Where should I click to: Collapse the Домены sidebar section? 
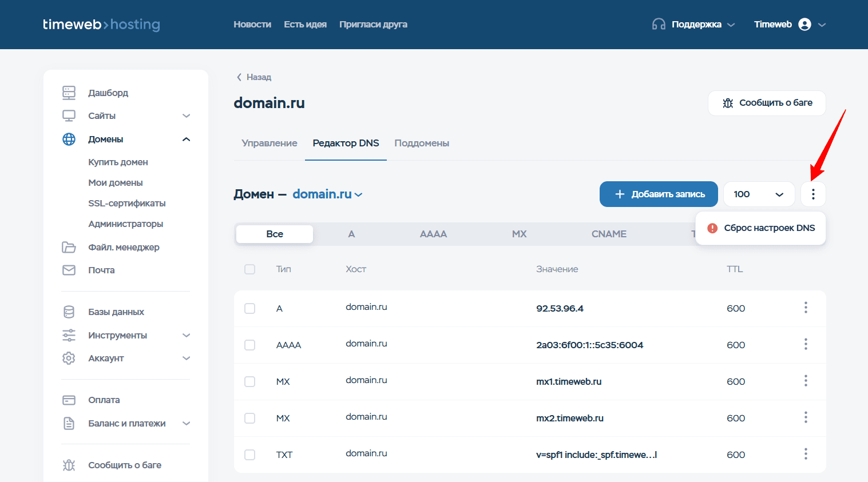point(186,139)
